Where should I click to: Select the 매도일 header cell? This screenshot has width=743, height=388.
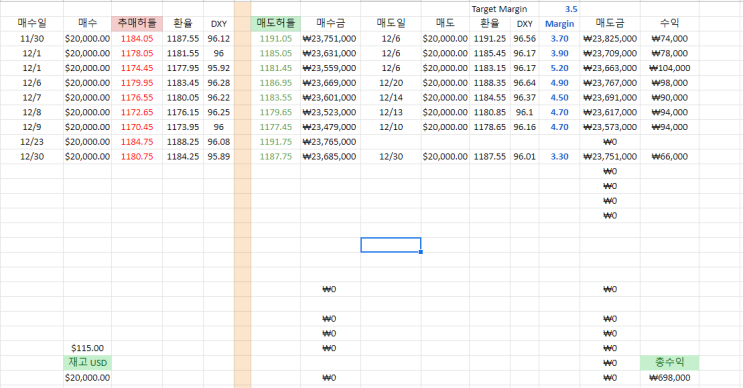pyautogui.click(x=391, y=23)
